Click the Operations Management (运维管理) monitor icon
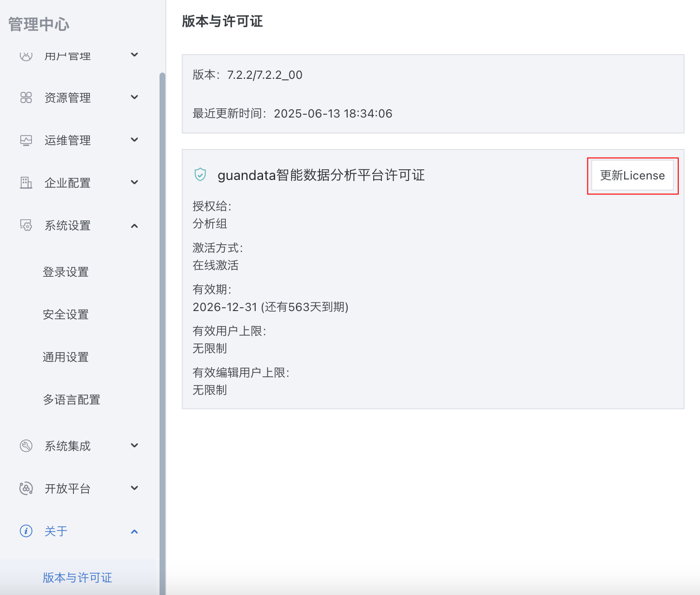The height and width of the screenshot is (595, 700). click(26, 140)
